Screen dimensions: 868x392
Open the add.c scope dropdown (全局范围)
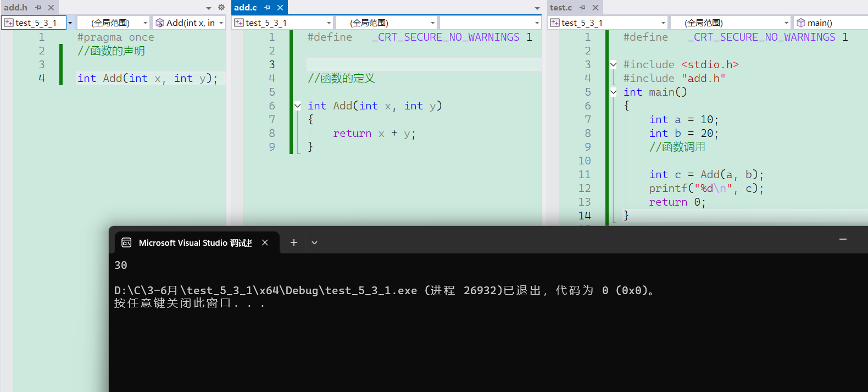(x=386, y=23)
